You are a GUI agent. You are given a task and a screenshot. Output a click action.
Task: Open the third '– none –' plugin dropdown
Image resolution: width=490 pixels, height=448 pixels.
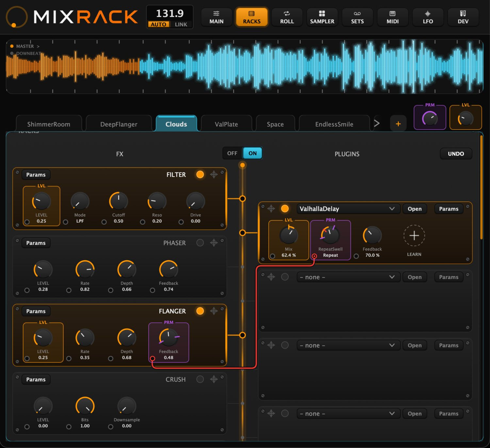348,413
